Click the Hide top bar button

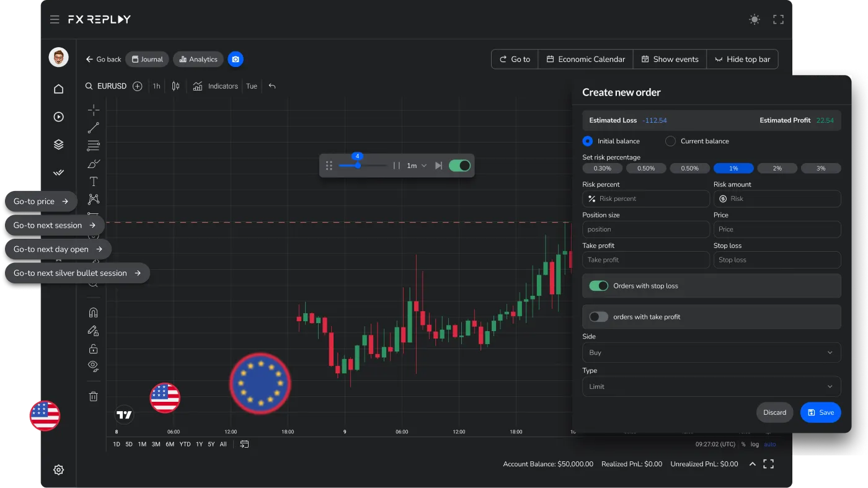pos(742,59)
